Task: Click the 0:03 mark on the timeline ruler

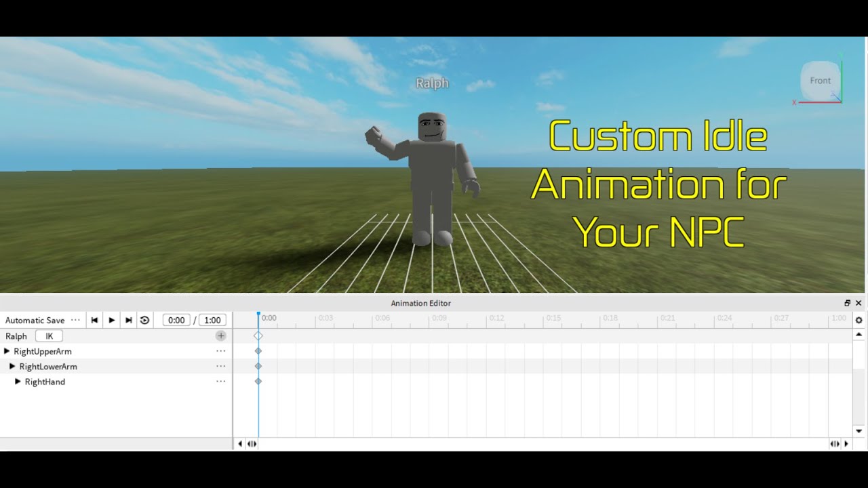Action: 325,317
